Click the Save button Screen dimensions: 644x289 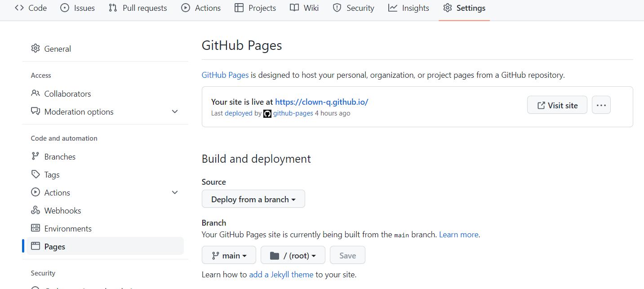pos(347,255)
